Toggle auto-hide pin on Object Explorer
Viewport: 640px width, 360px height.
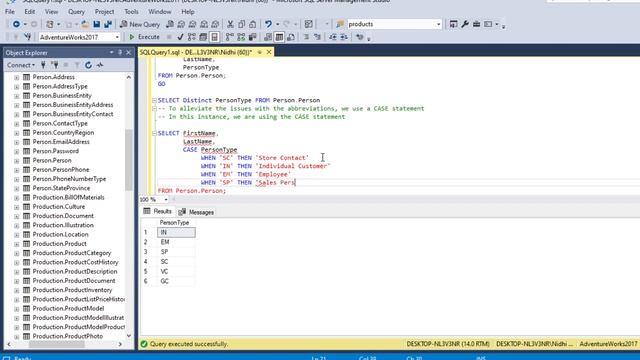pos(120,53)
